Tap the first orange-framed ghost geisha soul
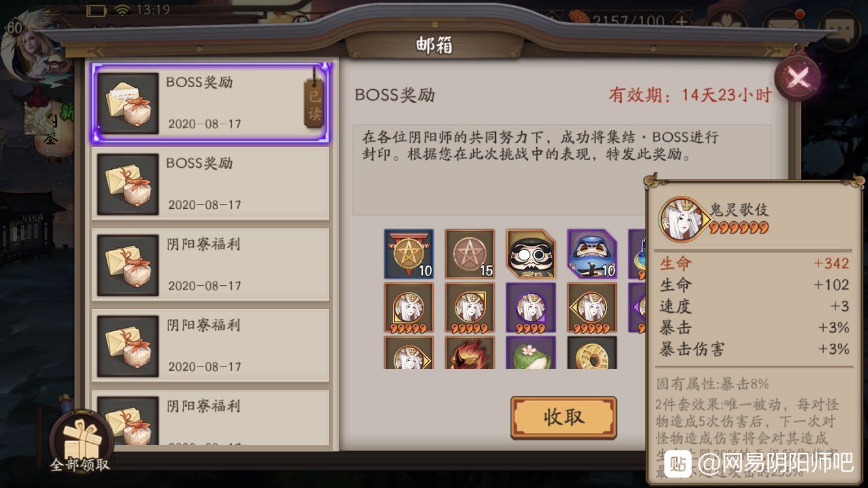 (x=409, y=307)
